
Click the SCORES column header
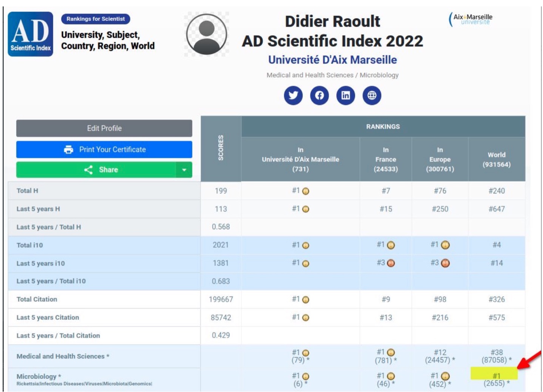point(221,148)
